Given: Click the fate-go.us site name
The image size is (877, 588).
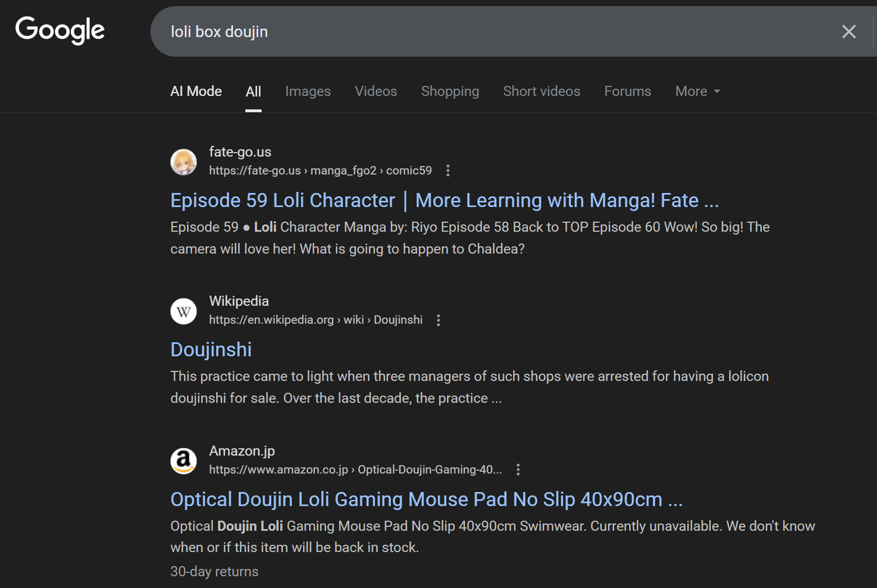Looking at the screenshot, I should 240,152.
